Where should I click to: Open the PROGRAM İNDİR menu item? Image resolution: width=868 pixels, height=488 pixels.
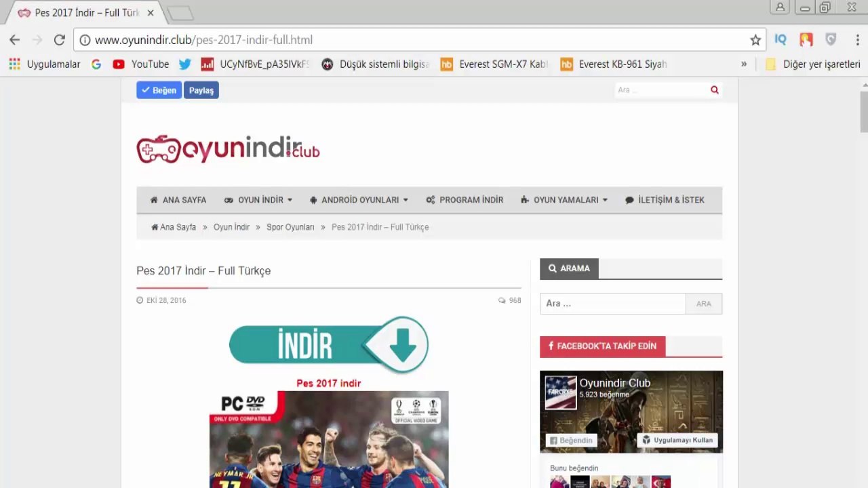point(465,200)
